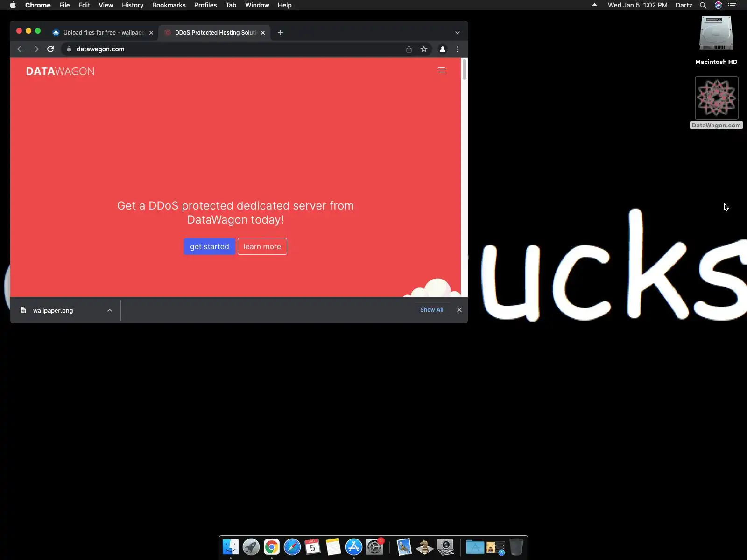
Task: Open the Dartz user menu
Action: 684,5
